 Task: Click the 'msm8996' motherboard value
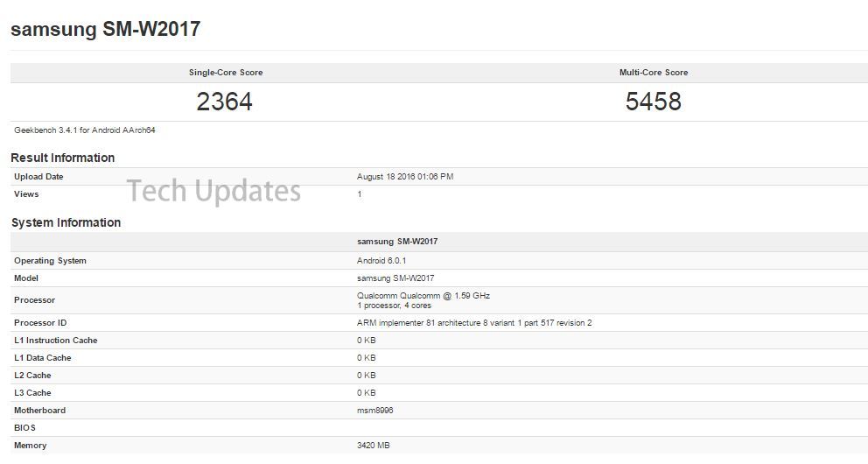click(375, 411)
